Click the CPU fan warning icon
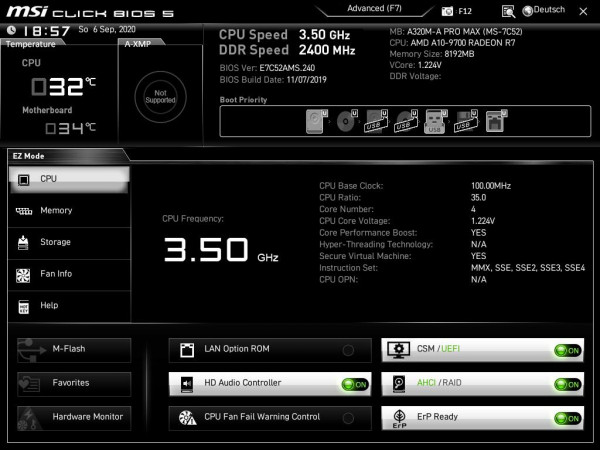The height and width of the screenshot is (450, 600). tap(188, 418)
